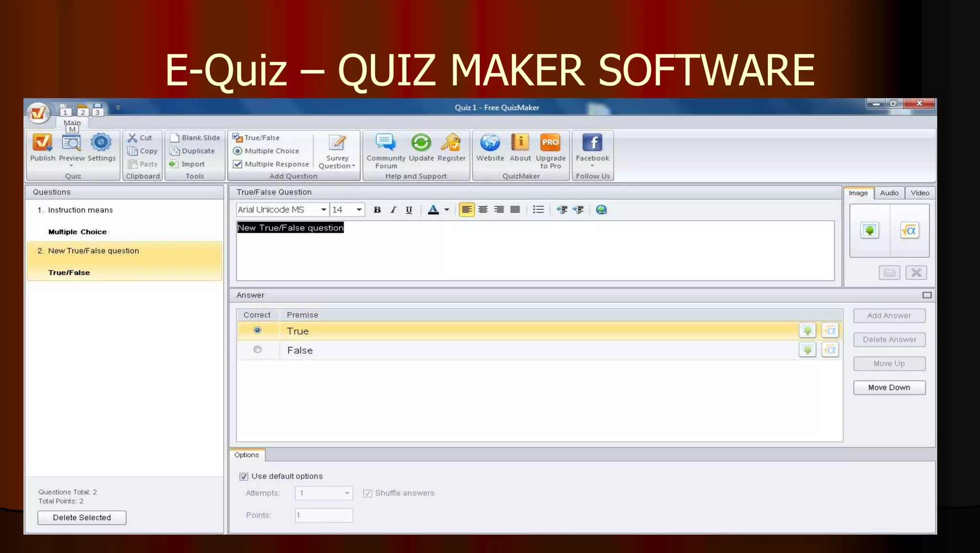Toggle Shuffle answers checkbox
980x553 pixels.
pyautogui.click(x=367, y=493)
